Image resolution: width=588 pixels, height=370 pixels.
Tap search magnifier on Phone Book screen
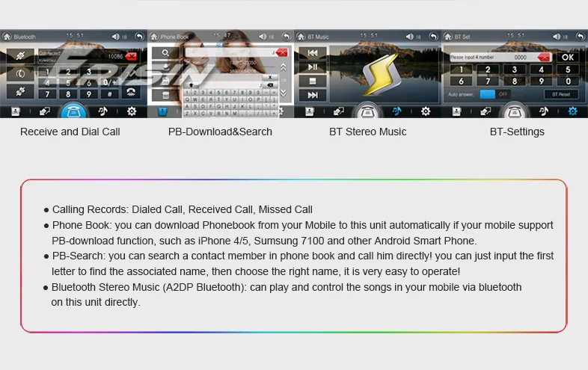(165, 53)
